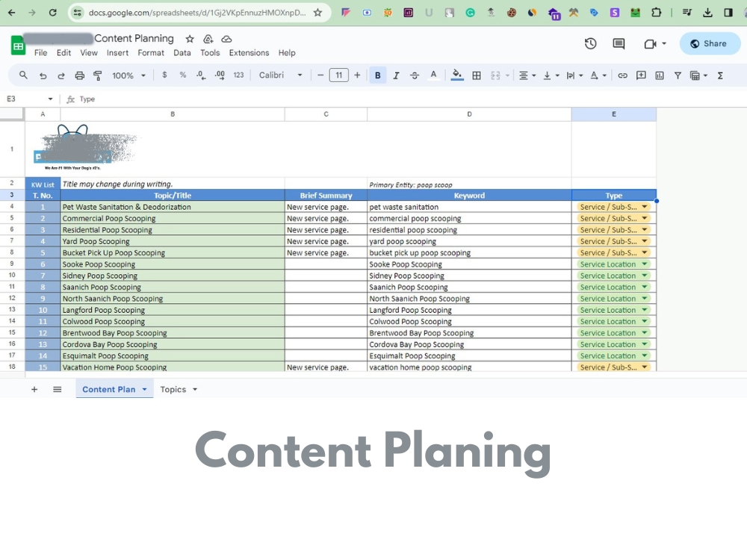Open the text color picker
The width and height of the screenshot is (747, 560).
point(432,75)
